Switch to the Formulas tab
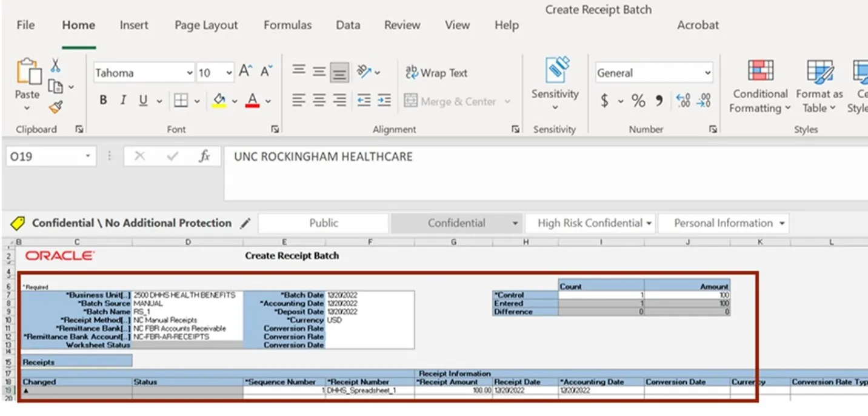The height and width of the screenshot is (416, 868). click(x=287, y=25)
